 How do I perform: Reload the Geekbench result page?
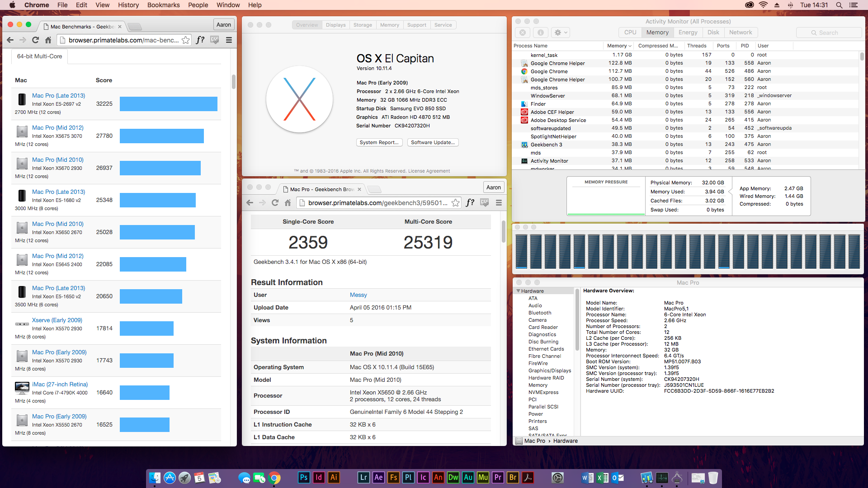pos(275,203)
